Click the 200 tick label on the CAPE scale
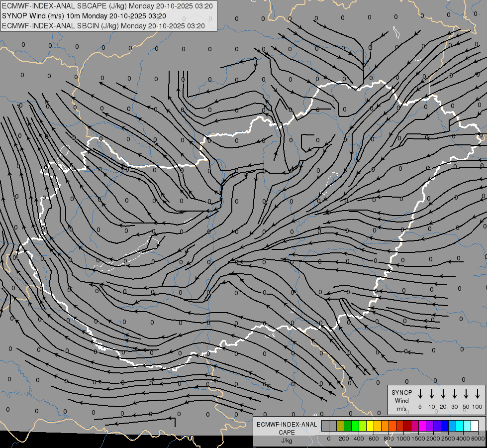The width and height of the screenshot is (487, 448). point(344,439)
